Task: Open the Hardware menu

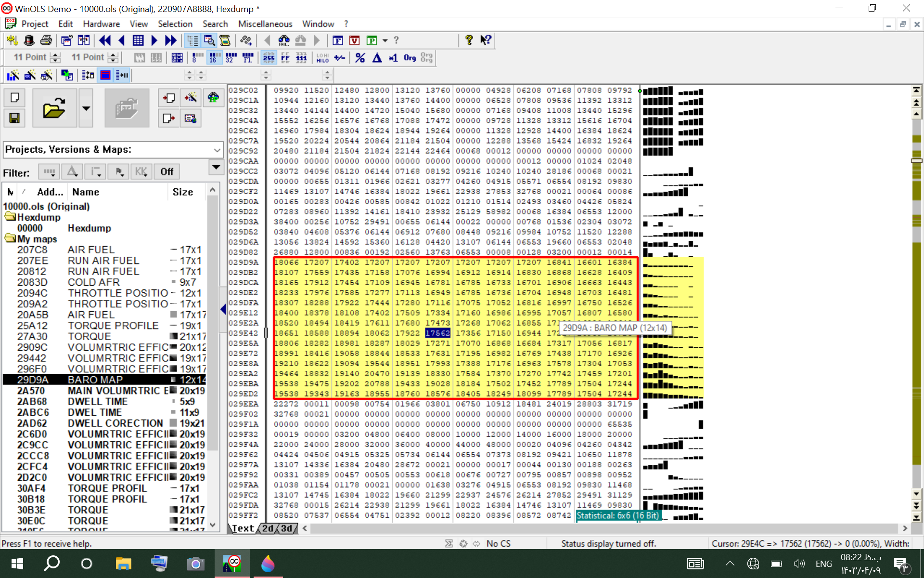Action: [x=101, y=24]
